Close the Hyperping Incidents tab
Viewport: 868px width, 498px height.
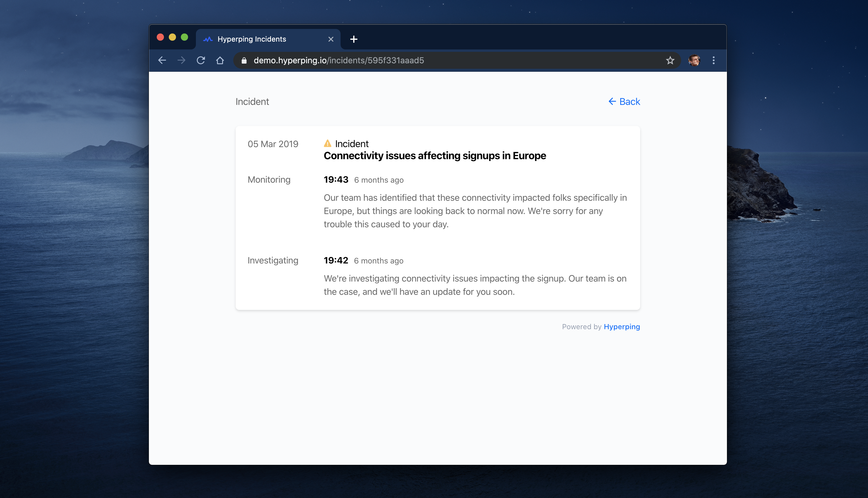point(331,39)
